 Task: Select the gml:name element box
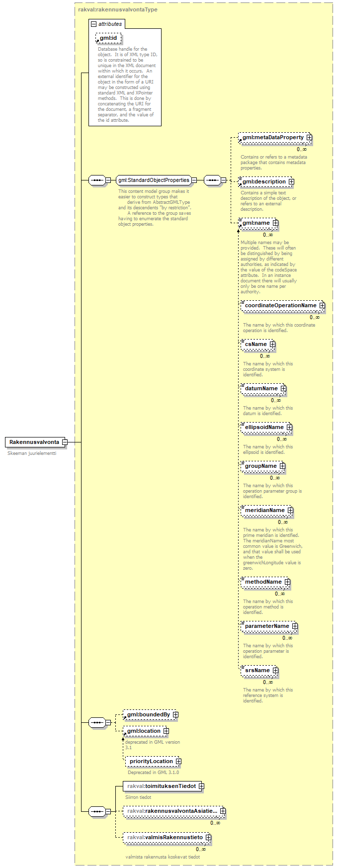point(256,223)
